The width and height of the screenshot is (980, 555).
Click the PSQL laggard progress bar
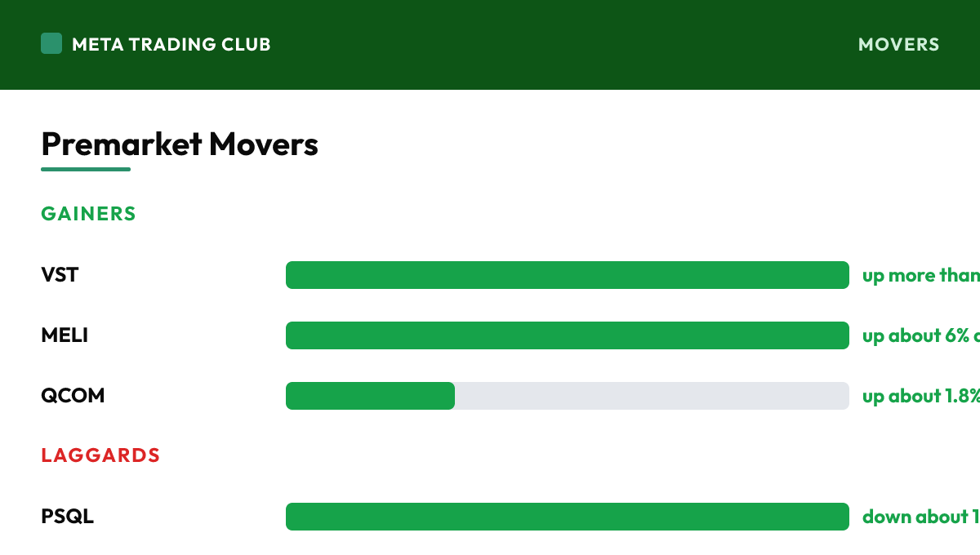pyautogui.click(x=568, y=517)
